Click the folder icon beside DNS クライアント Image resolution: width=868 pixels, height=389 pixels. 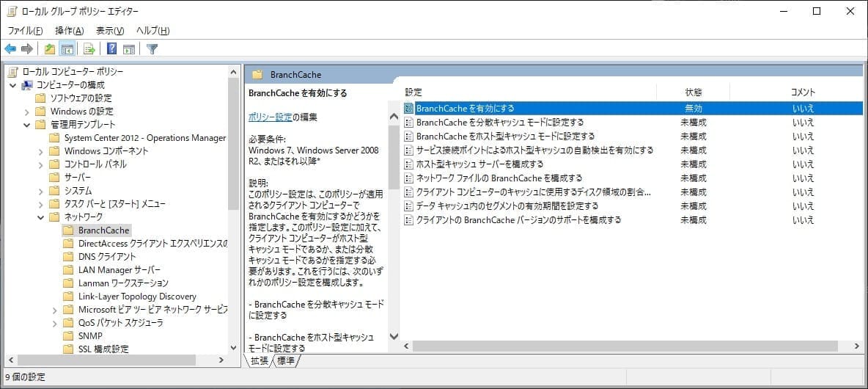pos(68,257)
